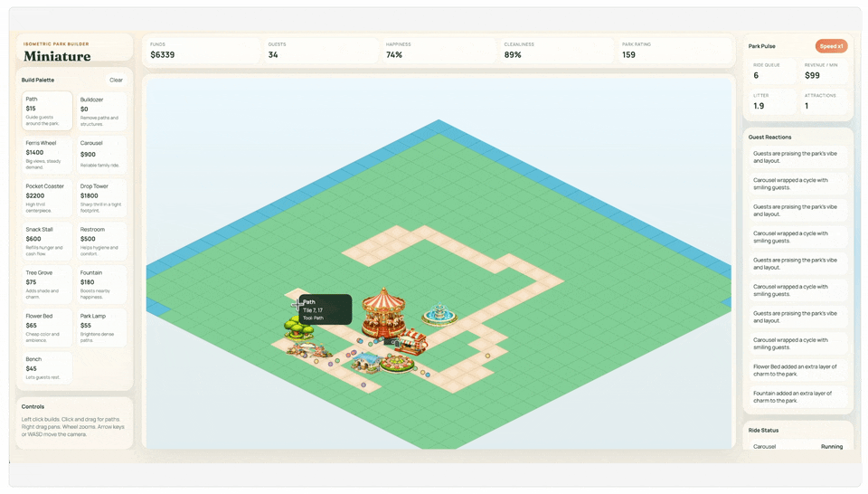Click the Guests 34 stat
Image resolution: width=868 pixels, height=494 pixels.
pyautogui.click(x=320, y=51)
